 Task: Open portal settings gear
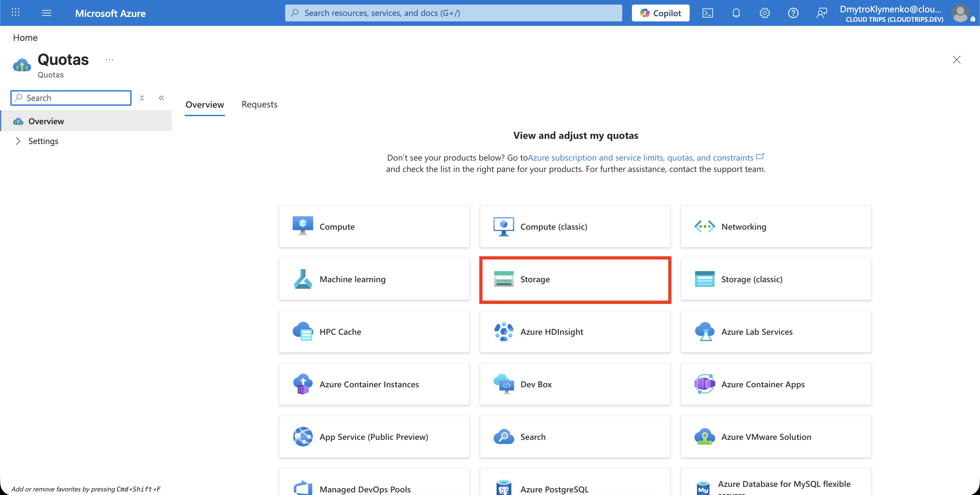[765, 13]
